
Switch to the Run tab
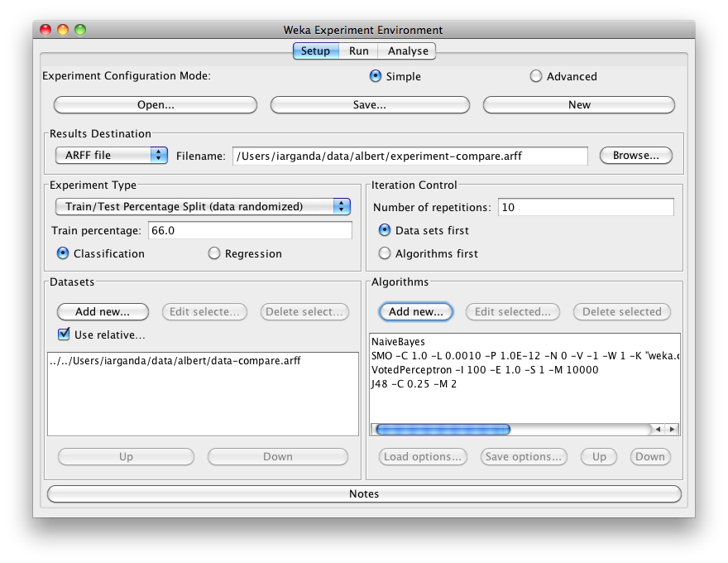[358, 51]
